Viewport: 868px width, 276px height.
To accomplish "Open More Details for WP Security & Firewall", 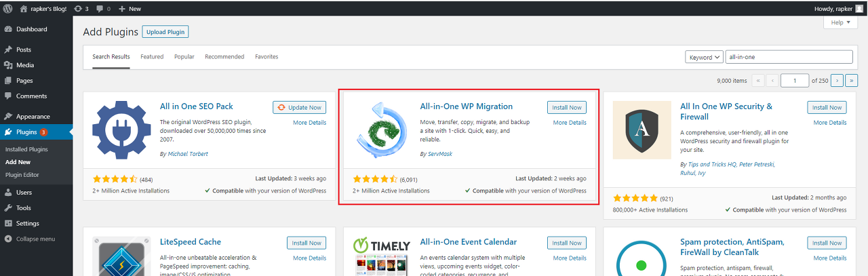I will coord(830,123).
